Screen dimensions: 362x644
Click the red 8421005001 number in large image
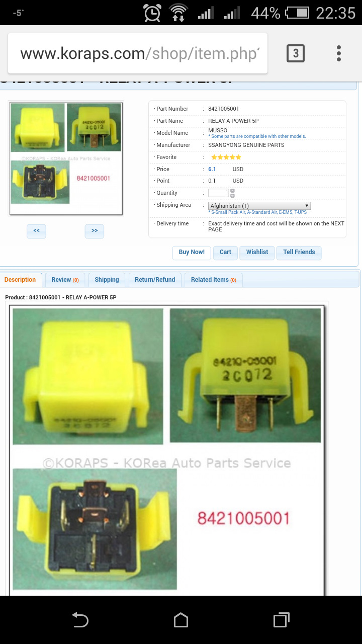pyautogui.click(x=243, y=518)
